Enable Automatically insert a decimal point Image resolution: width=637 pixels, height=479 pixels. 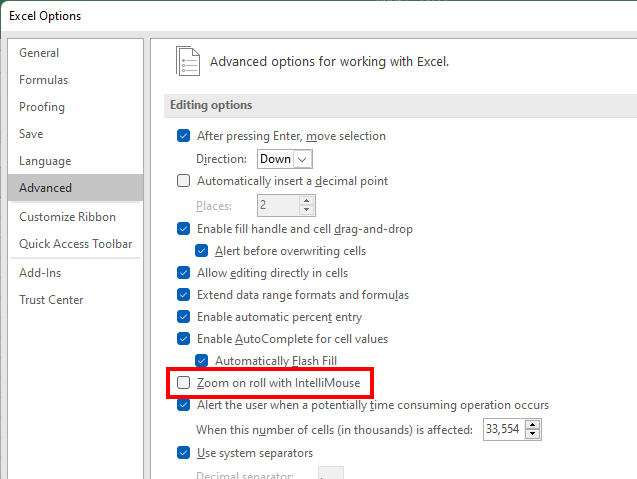pyautogui.click(x=184, y=181)
